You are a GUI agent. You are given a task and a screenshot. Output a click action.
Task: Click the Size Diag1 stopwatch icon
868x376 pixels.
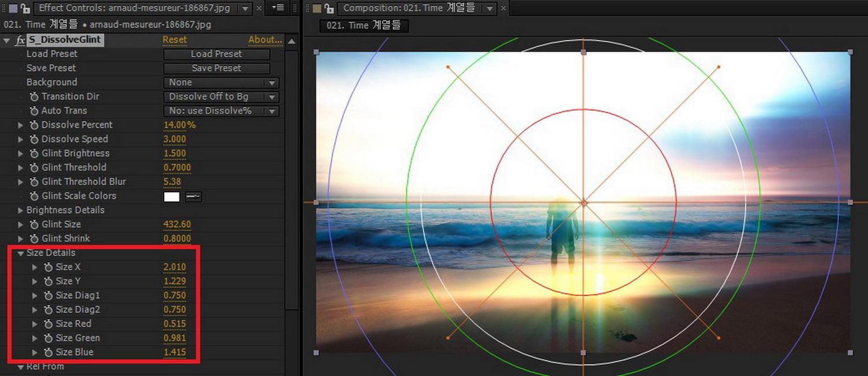coord(49,295)
